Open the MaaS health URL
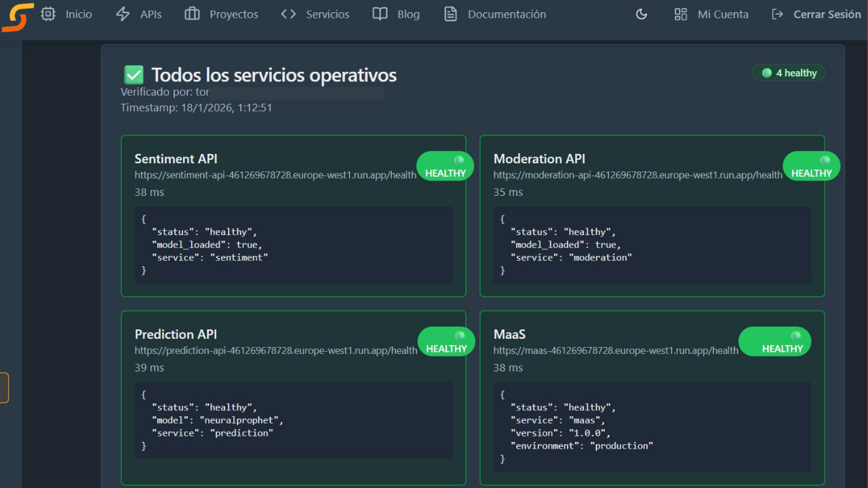The image size is (868, 488). [x=616, y=350]
